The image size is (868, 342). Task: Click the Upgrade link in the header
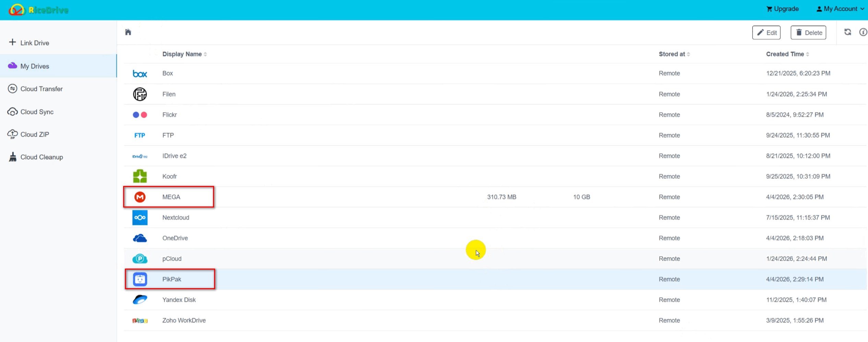(783, 9)
